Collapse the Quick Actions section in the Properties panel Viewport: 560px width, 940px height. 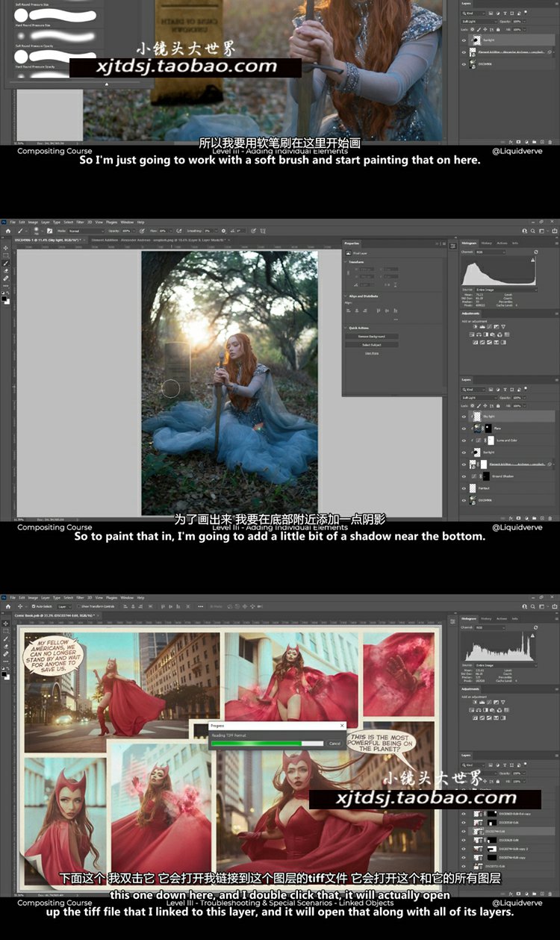[345, 328]
